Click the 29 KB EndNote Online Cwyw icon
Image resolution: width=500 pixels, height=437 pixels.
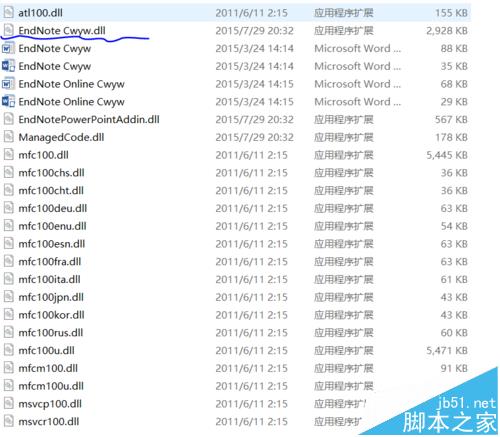[8, 101]
